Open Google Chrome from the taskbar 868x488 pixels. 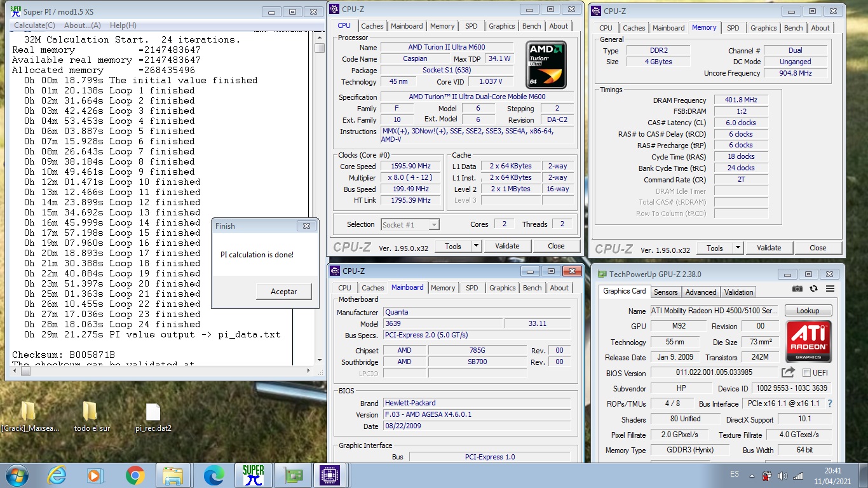pos(135,475)
